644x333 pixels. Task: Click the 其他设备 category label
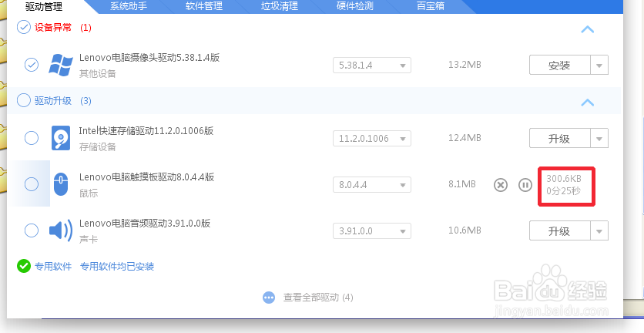pos(98,73)
